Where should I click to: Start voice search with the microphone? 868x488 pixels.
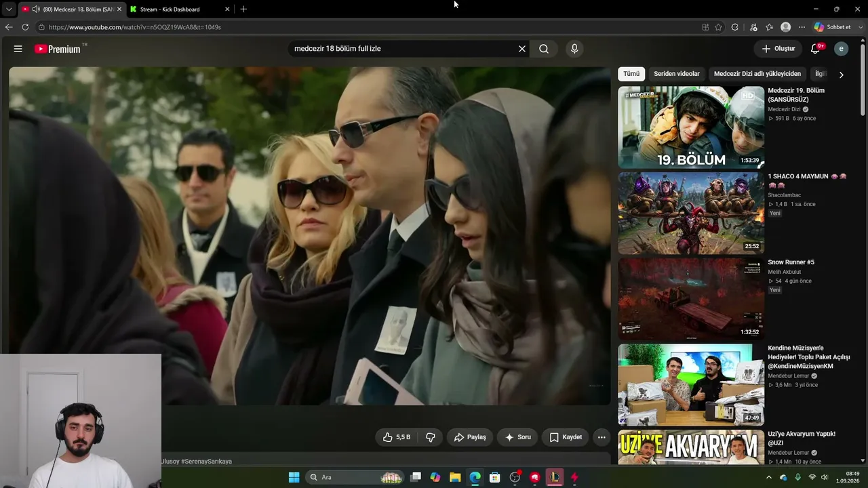pos(574,49)
